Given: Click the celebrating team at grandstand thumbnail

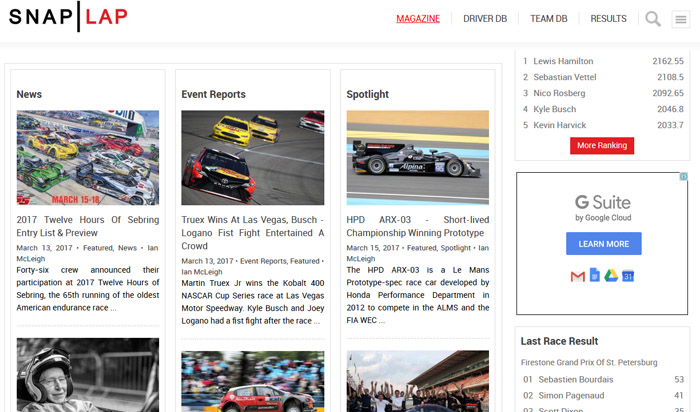Looking at the screenshot, I should pyautogui.click(x=418, y=381).
